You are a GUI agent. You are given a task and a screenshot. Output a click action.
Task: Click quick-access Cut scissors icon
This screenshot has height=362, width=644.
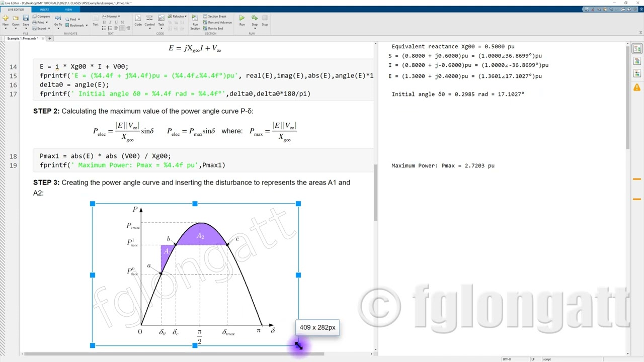[x=593, y=9]
